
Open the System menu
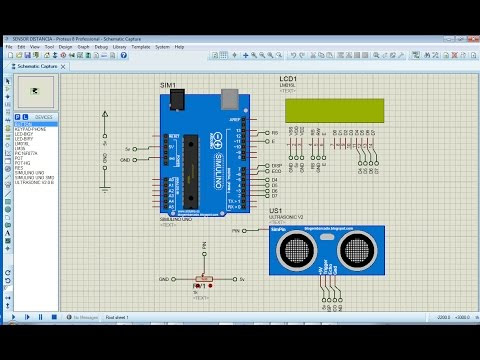[x=162, y=47]
